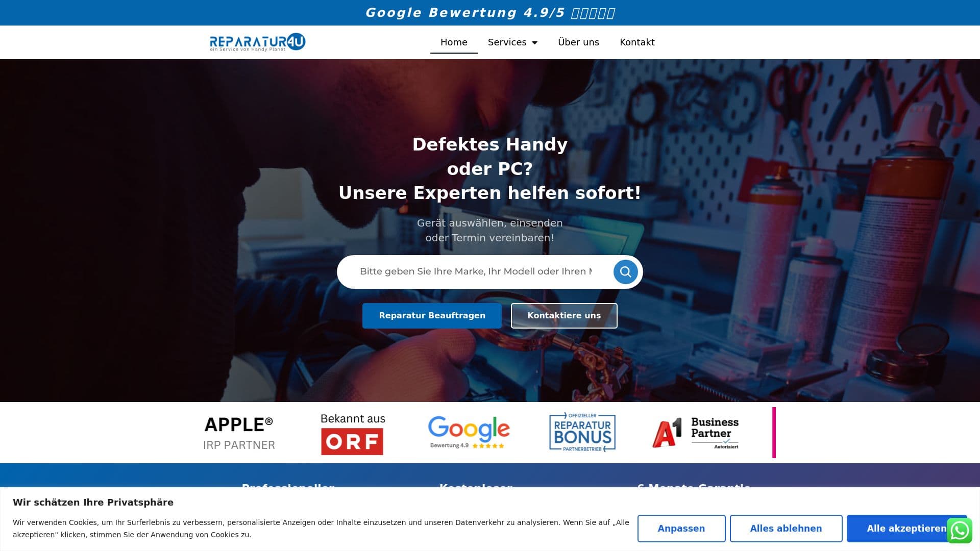The height and width of the screenshot is (551, 980).
Task: Click the ORF logo badge
Action: point(352,434)
